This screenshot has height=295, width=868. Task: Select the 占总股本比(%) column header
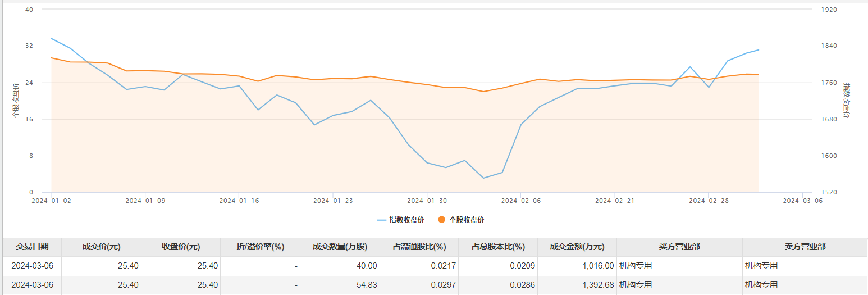pos(498,247)
